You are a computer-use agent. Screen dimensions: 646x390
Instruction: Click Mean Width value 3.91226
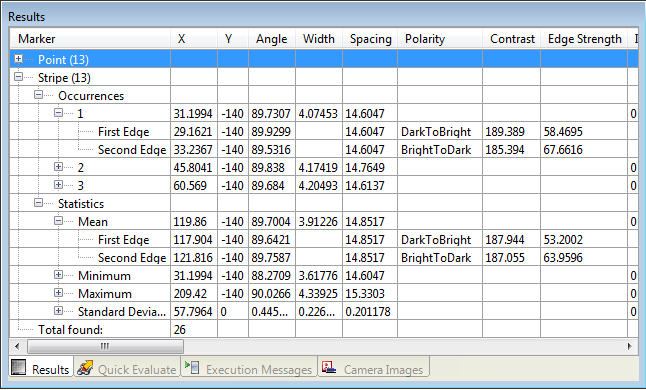click(318, 222)
